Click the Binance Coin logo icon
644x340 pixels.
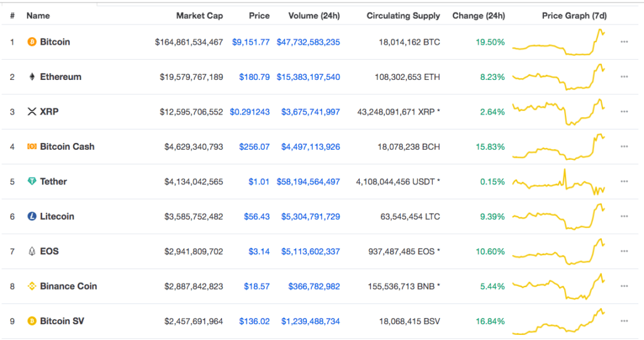(31, 286)
